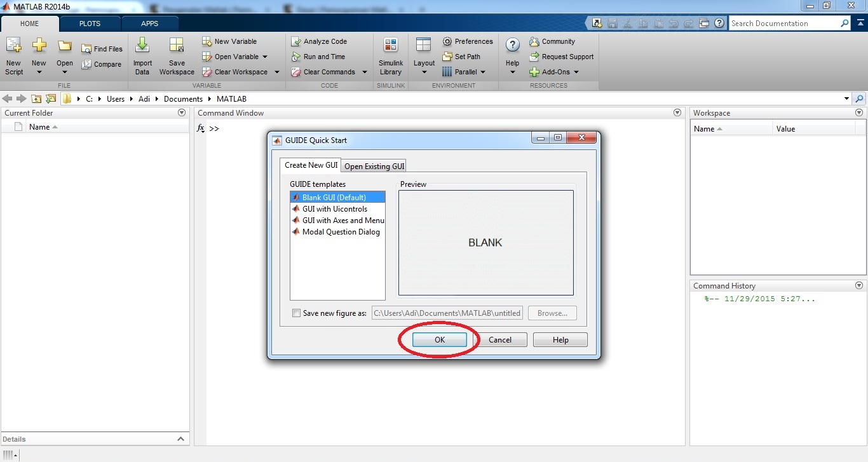Open the Clear Workspace dropdown arrow

277,72
